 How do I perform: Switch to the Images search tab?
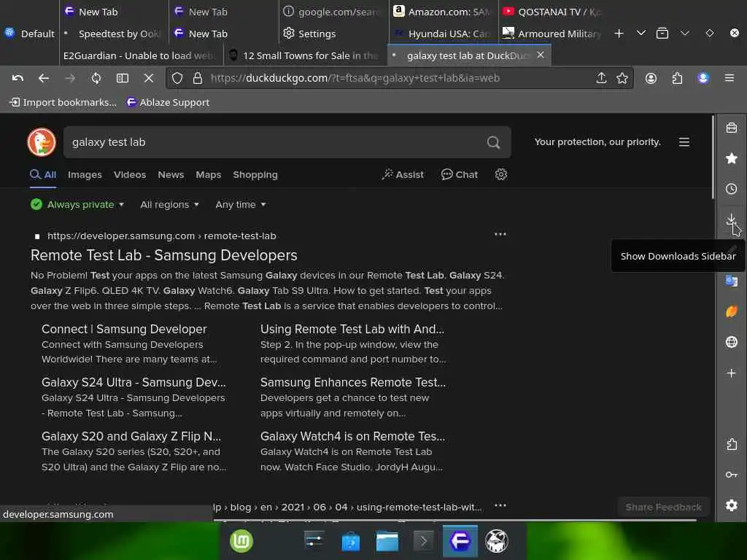coord(85,175)
